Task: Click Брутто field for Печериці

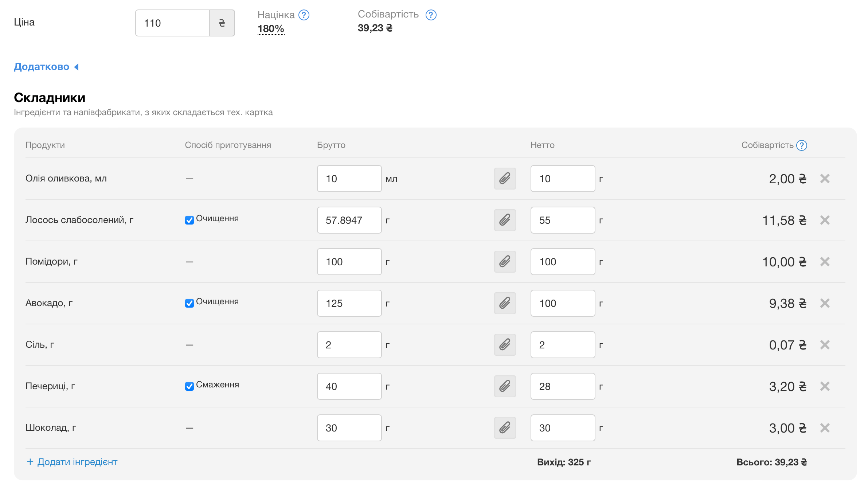Action: coord(349,386)
